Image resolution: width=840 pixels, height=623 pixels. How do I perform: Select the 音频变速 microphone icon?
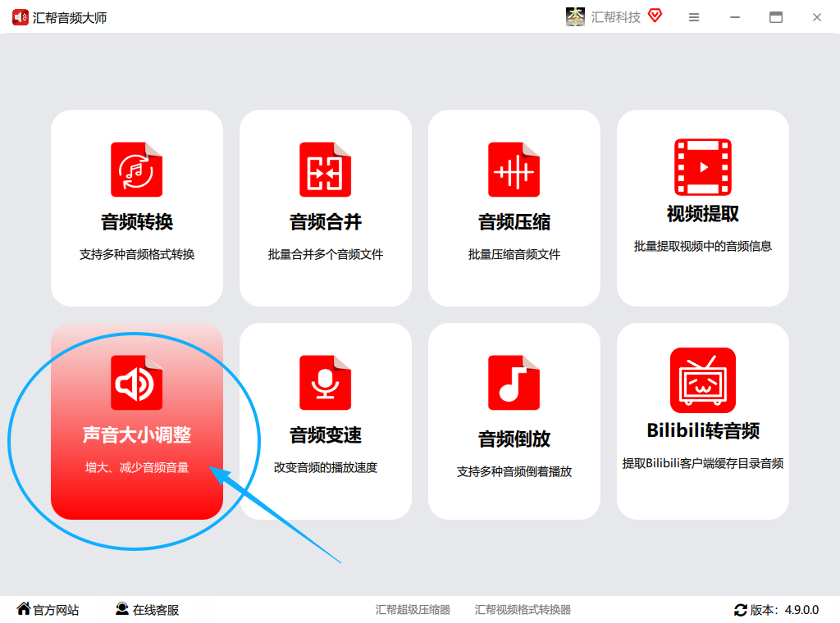[325, 382]
